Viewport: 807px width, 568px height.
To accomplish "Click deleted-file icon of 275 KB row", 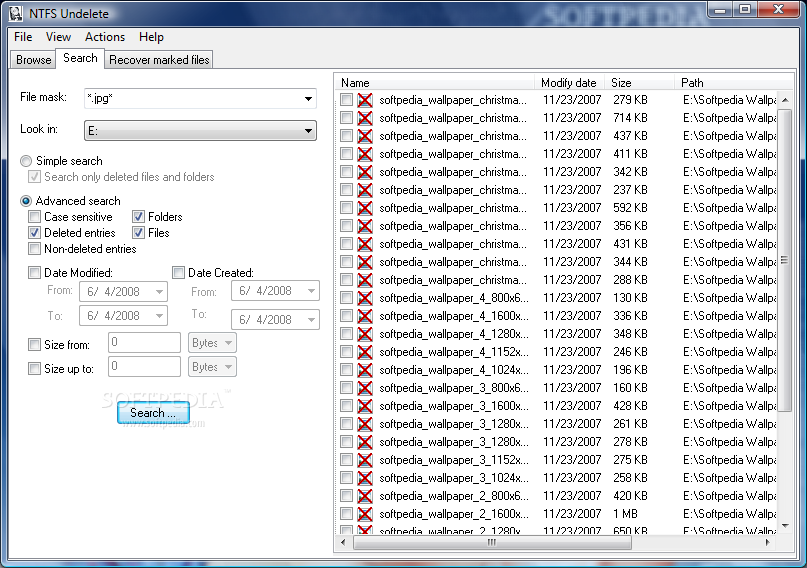I will coord(365,460).
